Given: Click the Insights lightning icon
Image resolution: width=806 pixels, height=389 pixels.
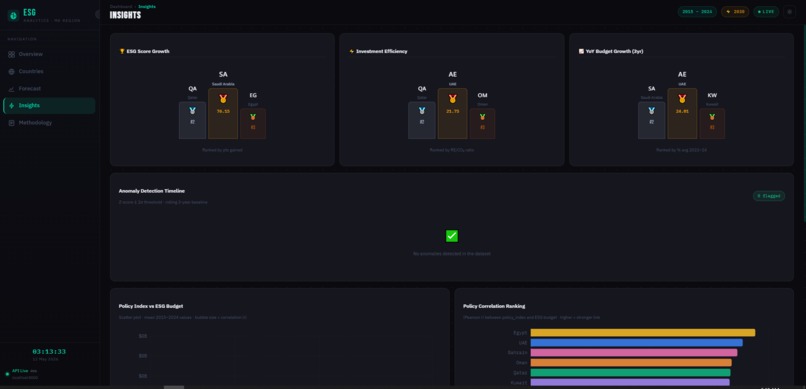Looking at the screenshot, I should coord(11,105).
